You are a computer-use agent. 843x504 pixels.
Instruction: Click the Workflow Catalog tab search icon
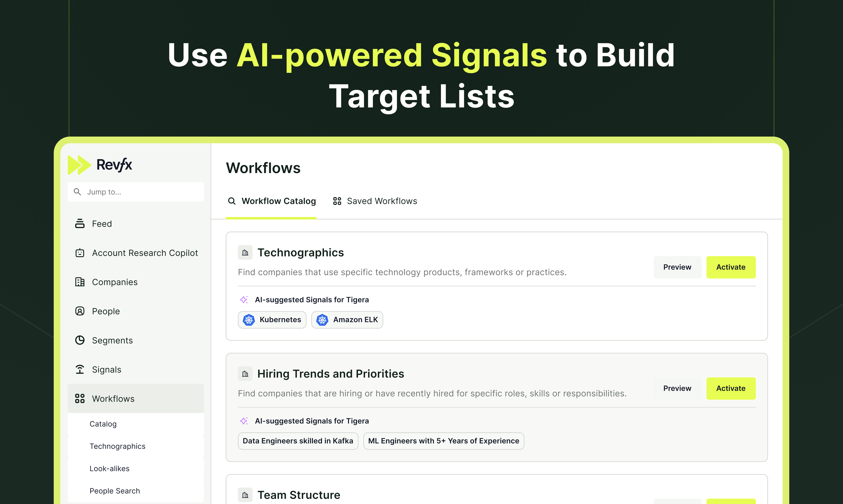click(x=232, y=201)
